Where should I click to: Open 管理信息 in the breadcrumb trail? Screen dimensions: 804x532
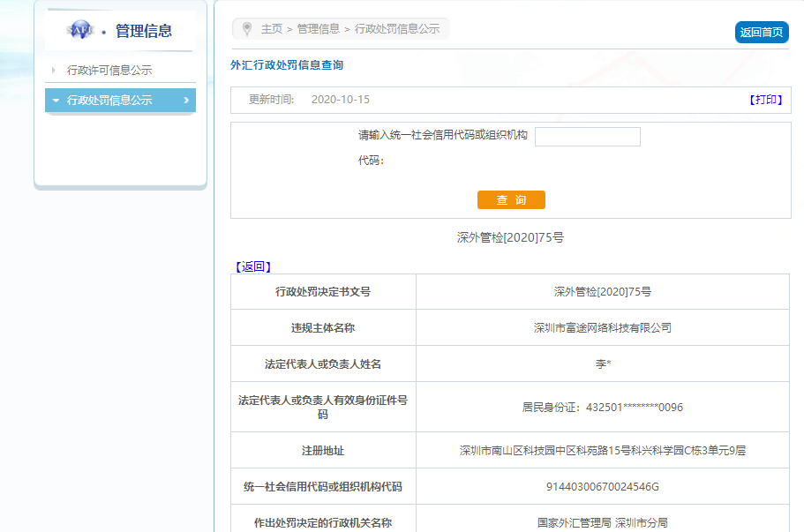tap(318, 29)
